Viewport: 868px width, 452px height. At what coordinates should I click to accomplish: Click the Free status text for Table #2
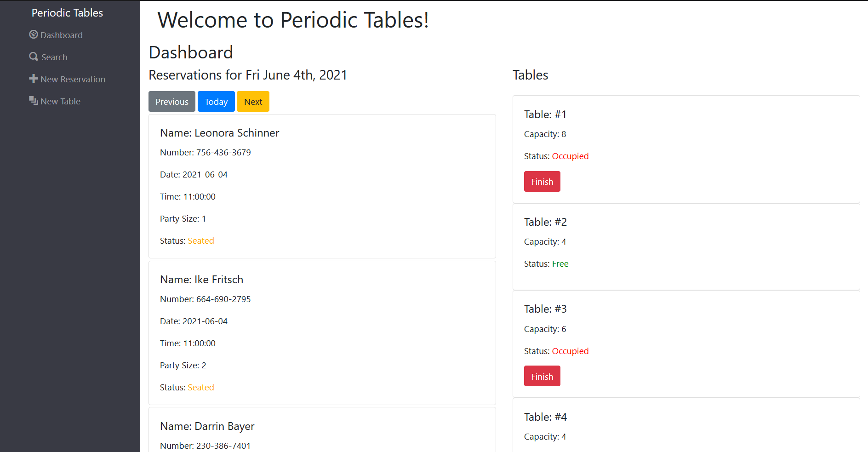tap(560, 263)
